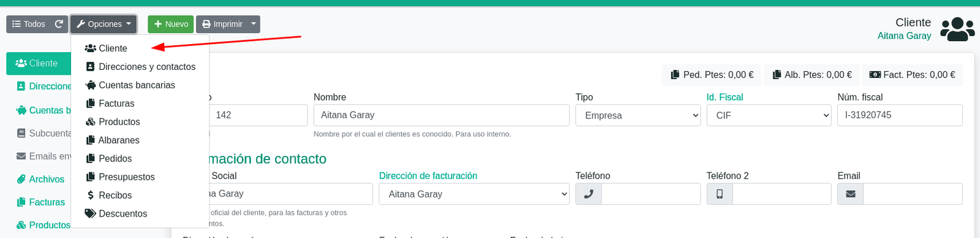The width and height of the screenshot is (980, 238).
Task: Click the Núm. fiscal input field
Action: [x=900, y=115]
